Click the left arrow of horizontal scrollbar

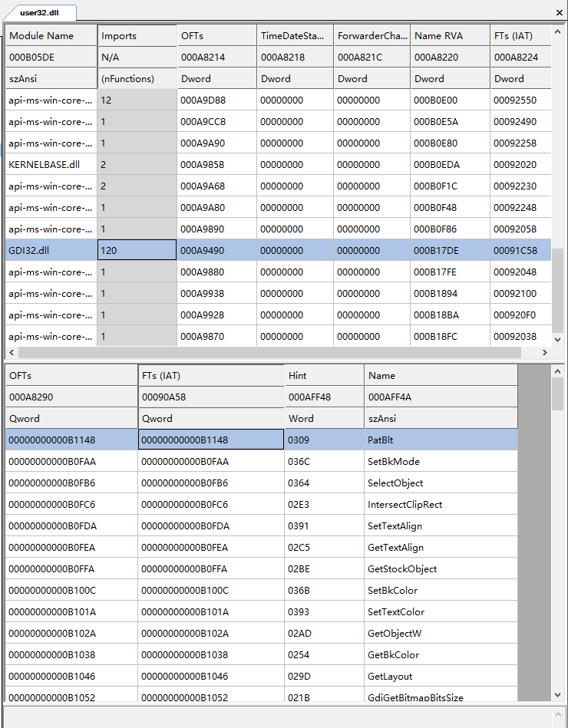tap(12, 352)
